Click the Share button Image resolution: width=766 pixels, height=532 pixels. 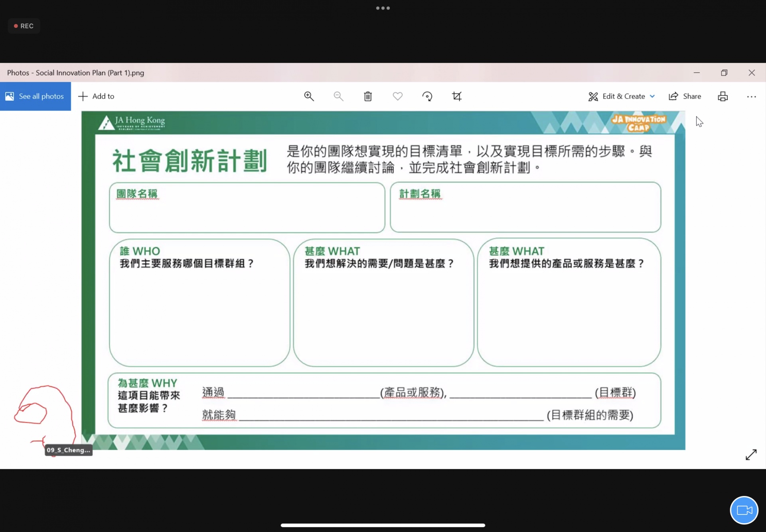pyautogui.click(x=685, y=96)
